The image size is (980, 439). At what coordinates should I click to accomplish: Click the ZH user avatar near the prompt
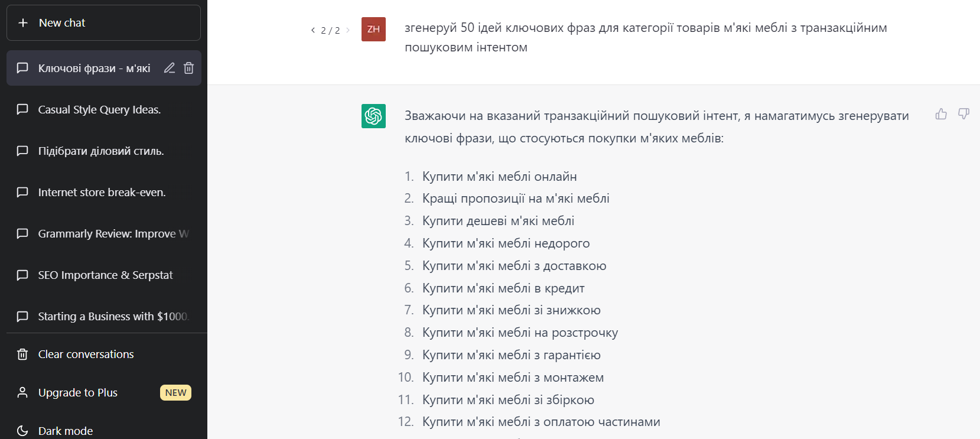(373, 29)
